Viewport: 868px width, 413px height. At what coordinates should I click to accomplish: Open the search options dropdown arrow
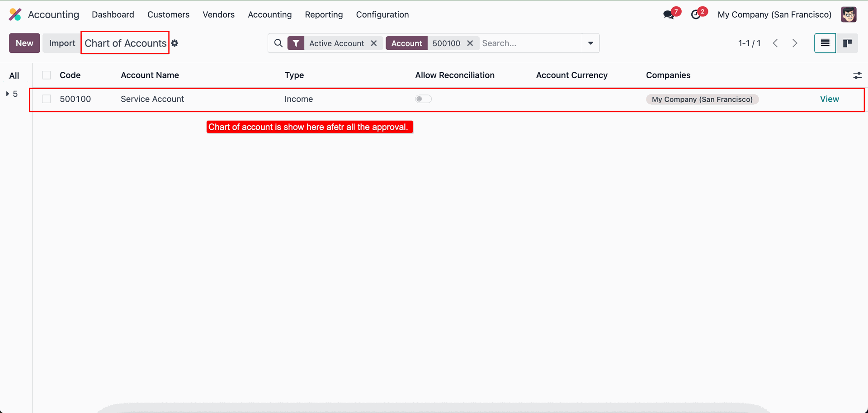pyautogui.click(x=590, y=43)
